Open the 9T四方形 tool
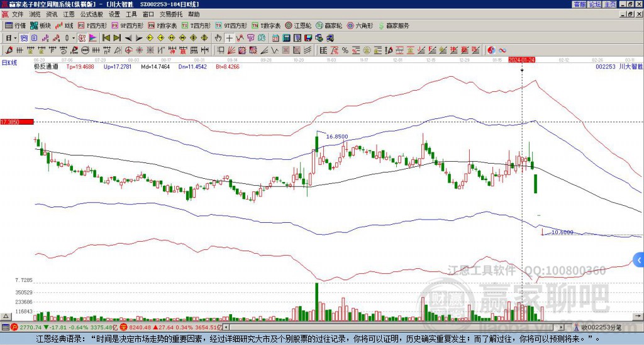The width and height of the screenshot is (644, 345). [x=231, y=25]
